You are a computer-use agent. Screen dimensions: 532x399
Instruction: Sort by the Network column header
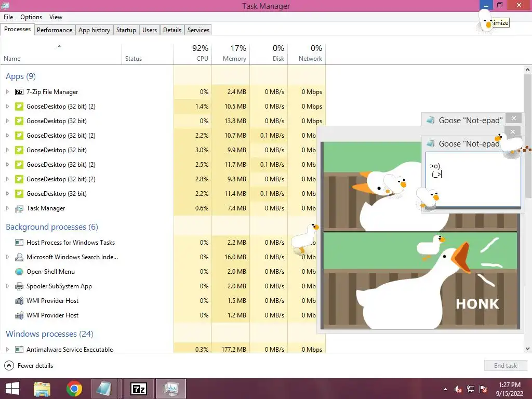307,54
